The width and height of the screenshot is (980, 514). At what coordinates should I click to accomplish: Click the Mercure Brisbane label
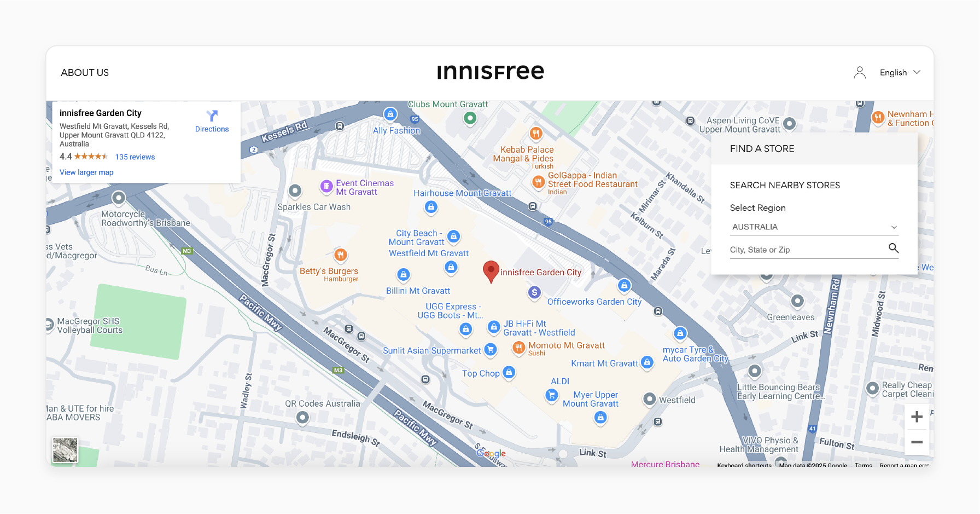click(665, 464)
